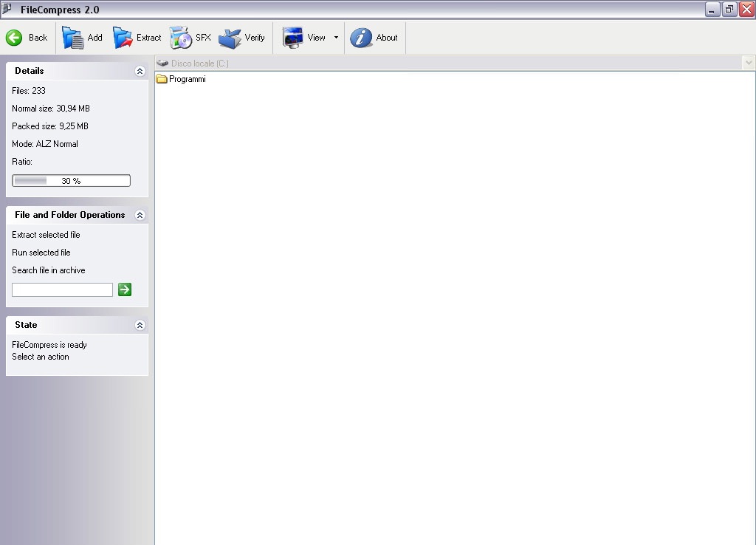
Task: Open the SFX disc icon
Action: [181, 38]
